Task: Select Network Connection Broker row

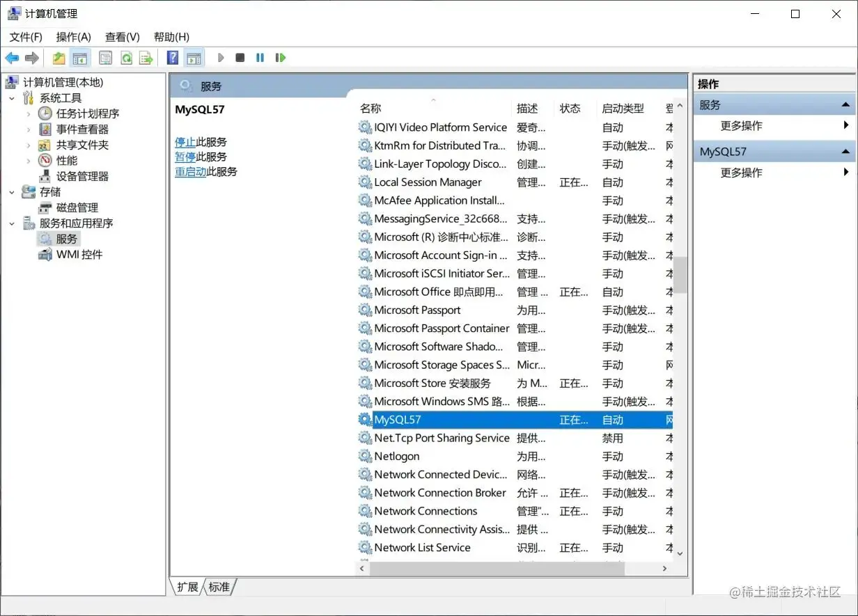Action: 515,493
